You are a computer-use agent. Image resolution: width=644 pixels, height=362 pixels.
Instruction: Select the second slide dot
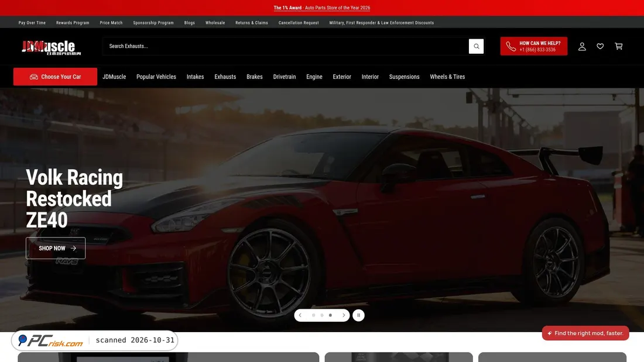[322, 315]
